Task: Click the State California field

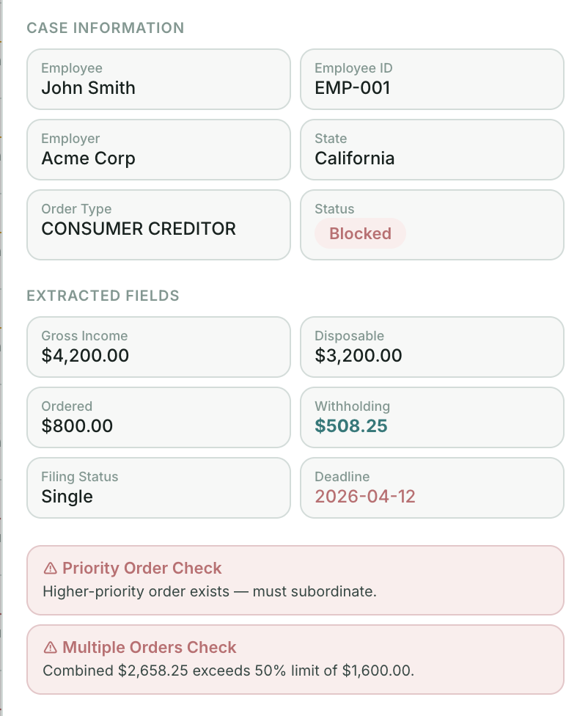Action: click(x=432, y=150)
